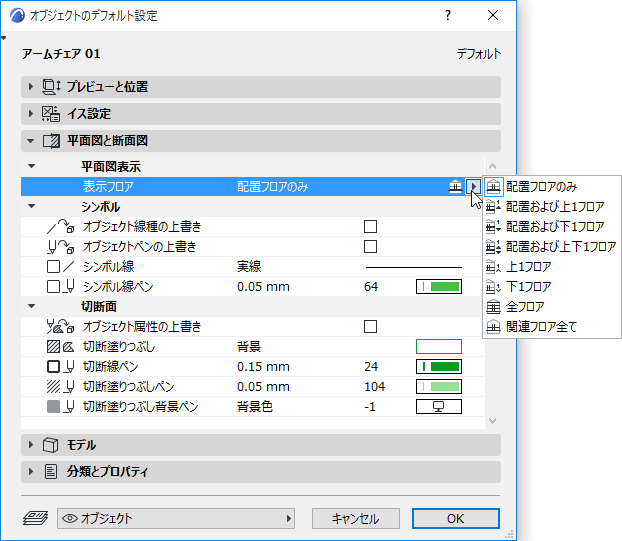This screenshot has width=622, height=541.
Task: Enable オブジェクト属性の上書き checkbox
Action: tap(371, 327)
